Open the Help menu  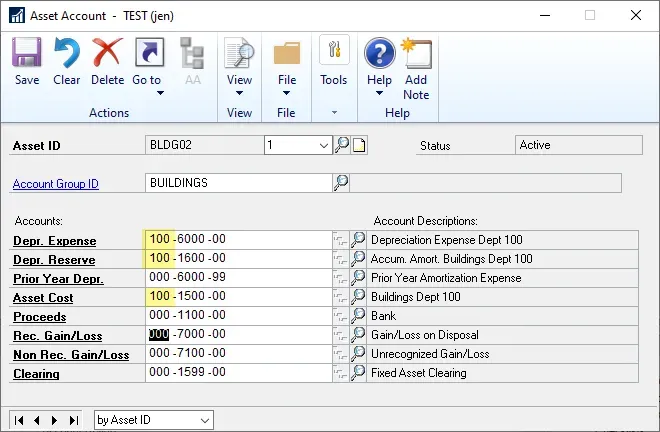pyautogui.click(x=379, y=68)
